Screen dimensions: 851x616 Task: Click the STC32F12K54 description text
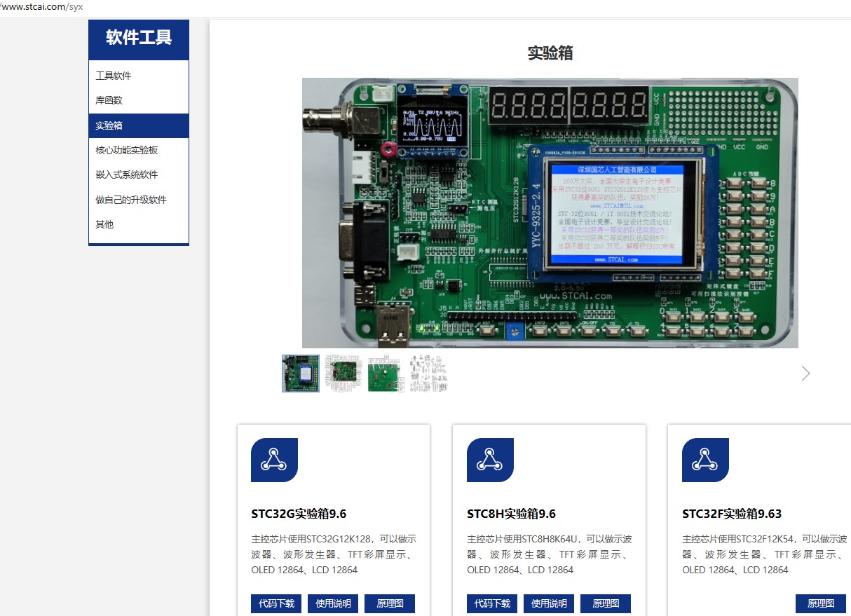point(765,554)
